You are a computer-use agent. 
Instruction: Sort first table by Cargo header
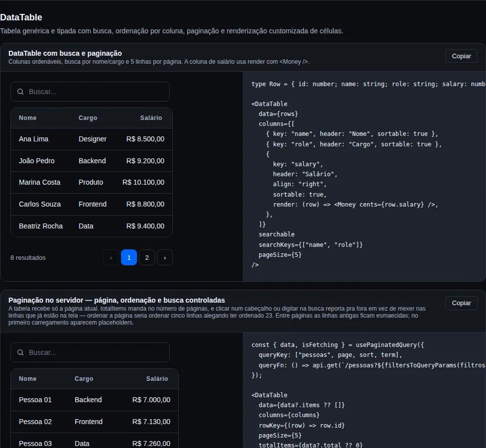88,118
